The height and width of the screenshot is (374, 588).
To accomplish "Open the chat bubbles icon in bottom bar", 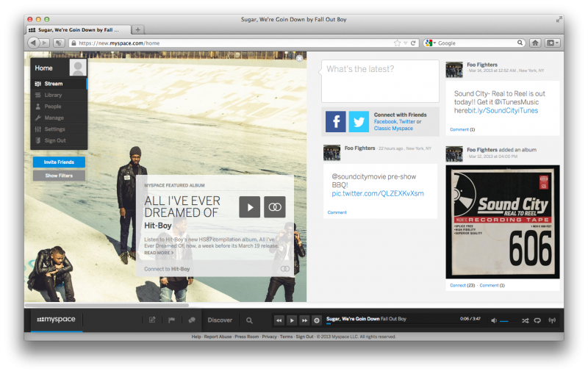I will [x=192, y=320].
